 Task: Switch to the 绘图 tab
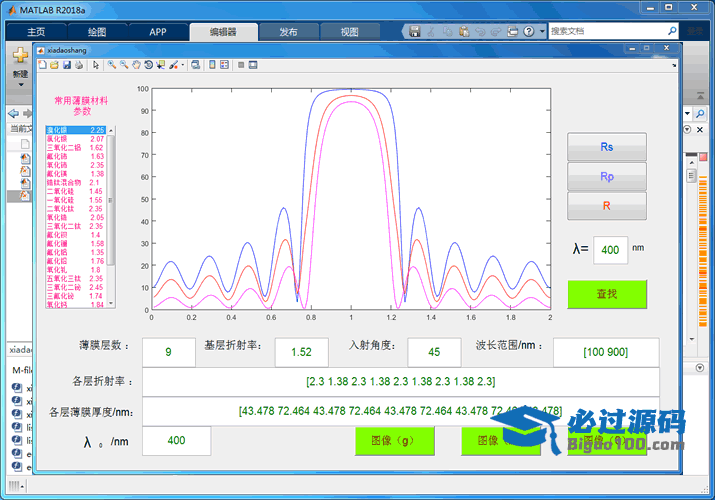point(95,31)
